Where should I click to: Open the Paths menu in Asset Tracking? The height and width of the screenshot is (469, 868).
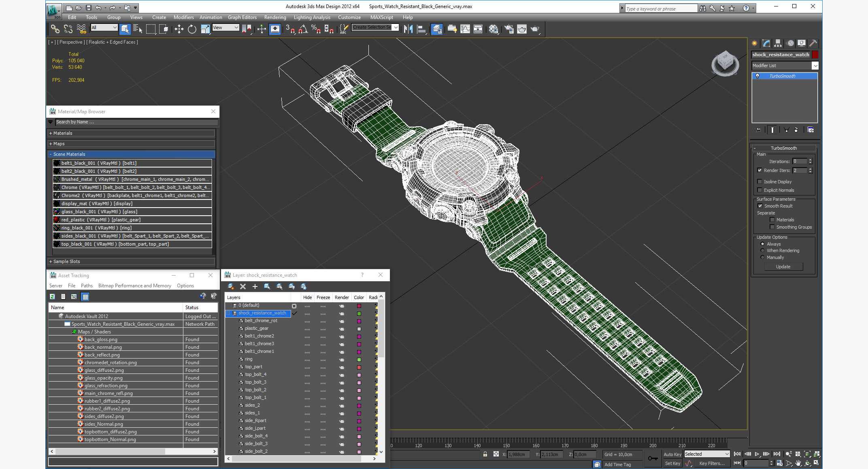click(x=87, y=286)
